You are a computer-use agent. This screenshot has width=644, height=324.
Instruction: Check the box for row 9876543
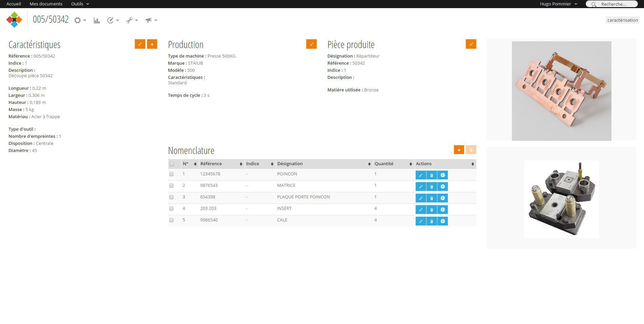point(171,186)
